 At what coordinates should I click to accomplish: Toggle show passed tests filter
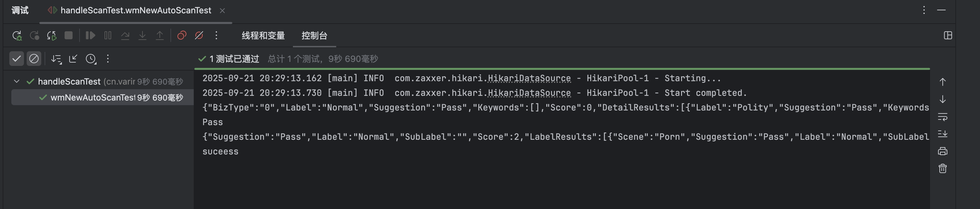[16, 59]
